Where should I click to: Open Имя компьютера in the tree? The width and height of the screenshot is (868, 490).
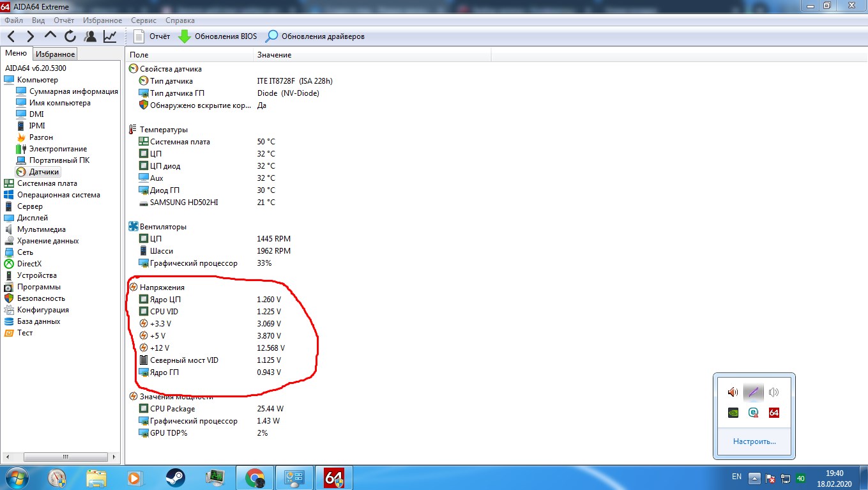pyautogui.click(x=54, y=103)
